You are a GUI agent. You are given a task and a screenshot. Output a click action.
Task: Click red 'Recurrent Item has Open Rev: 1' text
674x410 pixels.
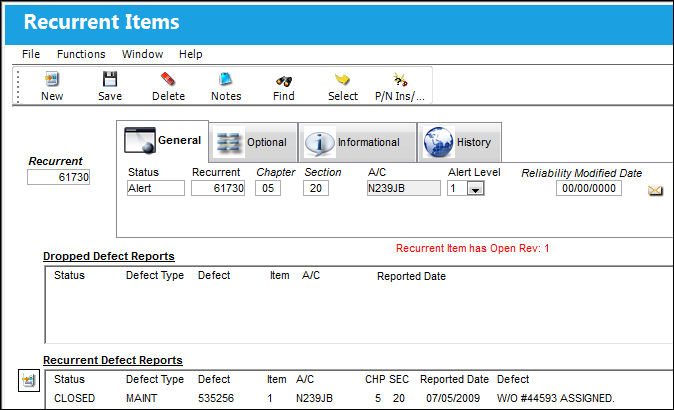click(x=472, y=248)
